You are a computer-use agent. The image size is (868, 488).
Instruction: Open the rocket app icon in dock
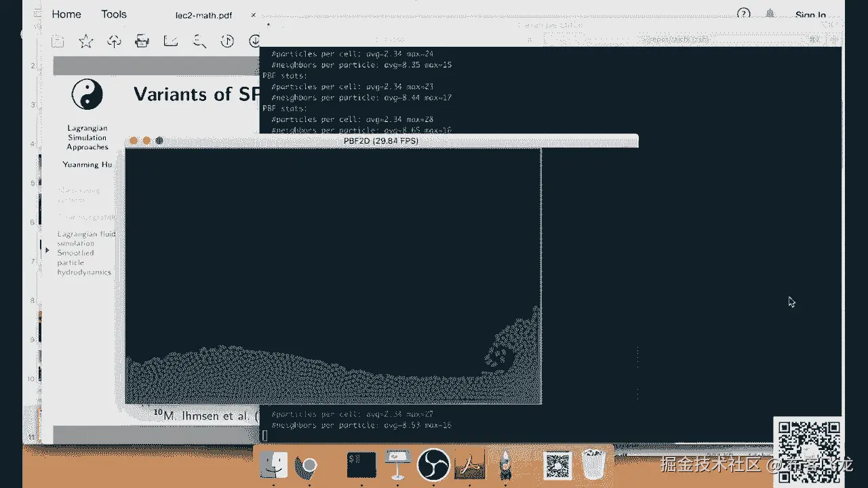[506, 466]
